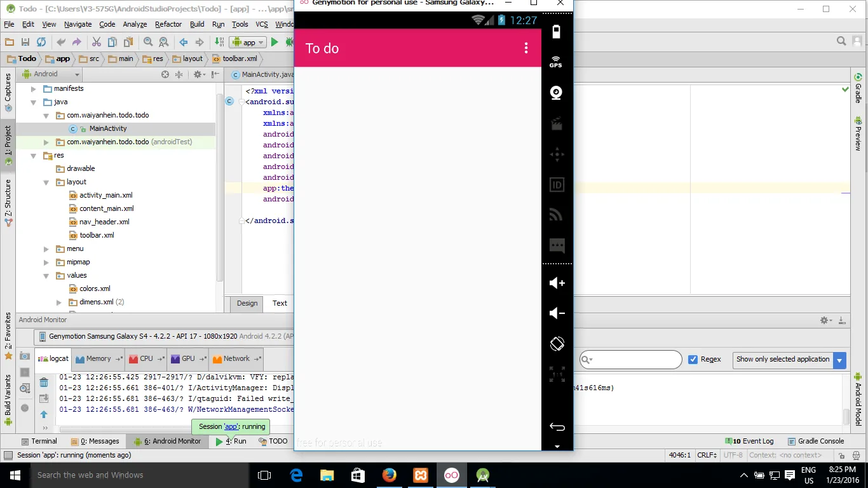Screen dimensions: 868x488
Task: Rotate the Genymotion device screen
Action: click(x=557, y=344)
